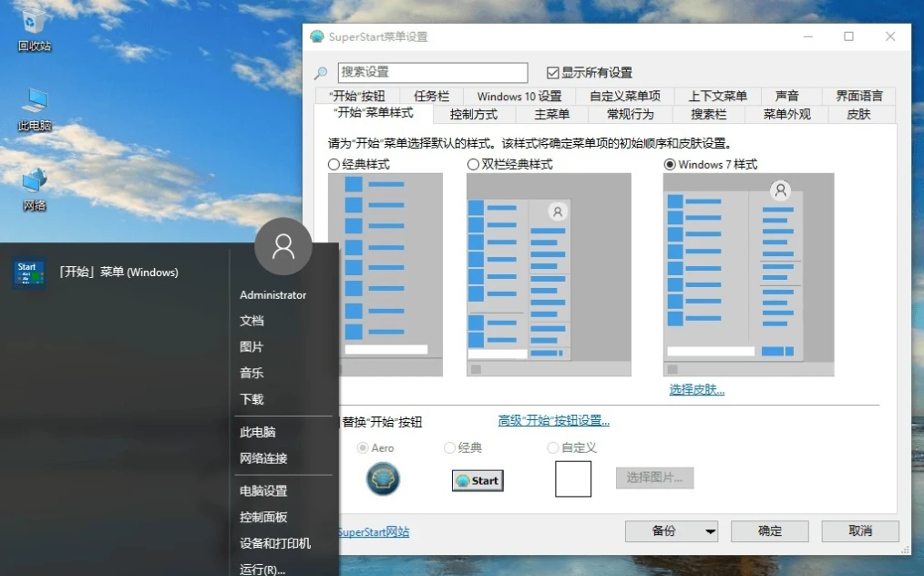Select the Windows 7 style (Windows 7 样式) radio button
The height and width of the screenshot is (576, 924).
click(x=670, y=164)
